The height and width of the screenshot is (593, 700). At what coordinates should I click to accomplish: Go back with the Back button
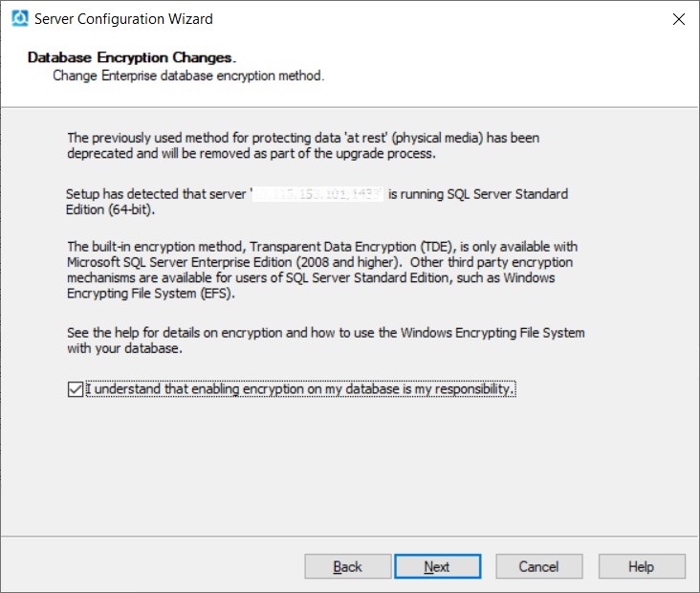pyautogui.click(x=348, y=567)
